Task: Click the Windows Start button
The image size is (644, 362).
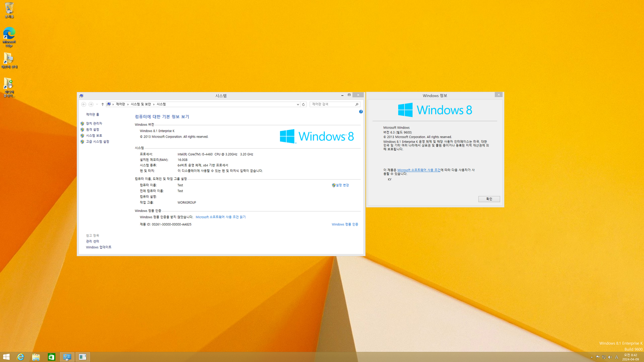Action: (x=6, y=357)
